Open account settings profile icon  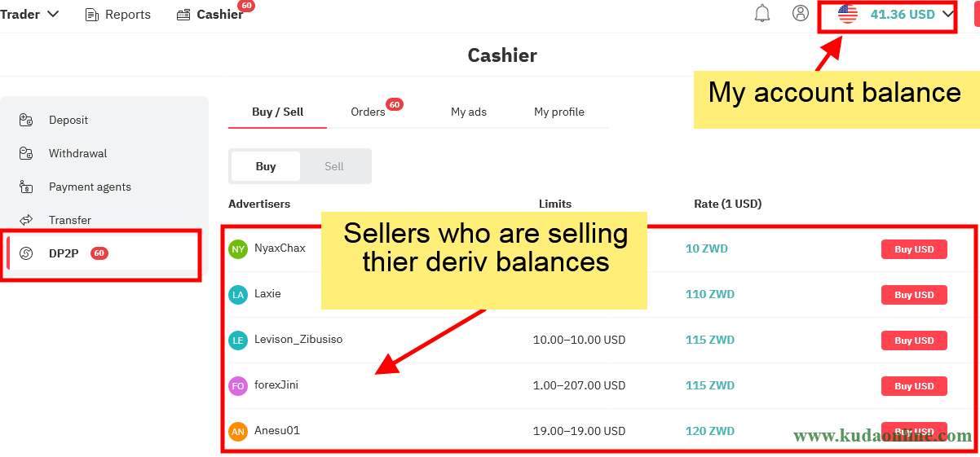click(x=801, y=13)
